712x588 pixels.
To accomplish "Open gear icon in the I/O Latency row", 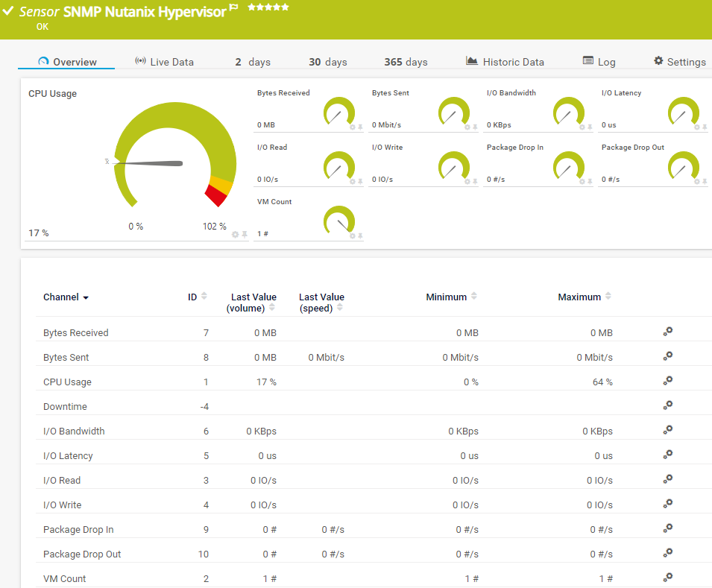I will 668,455.
